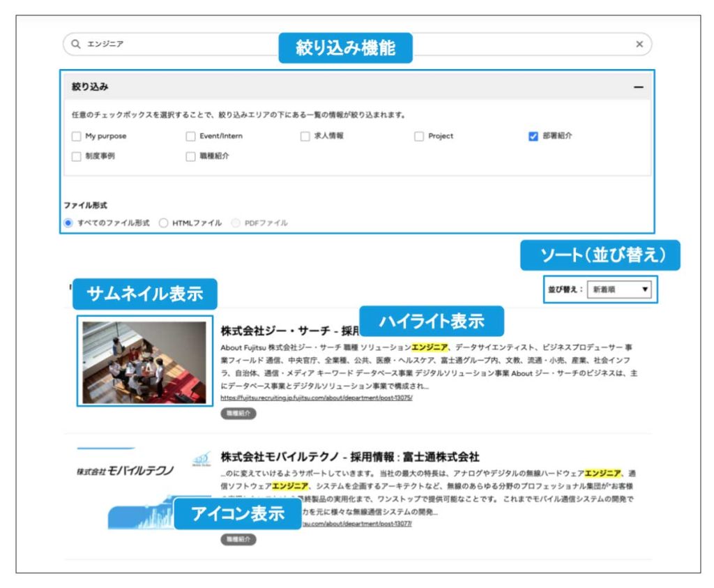Choose the HTMLファイル radio option

pyautogui.click(x=164, y=223)
